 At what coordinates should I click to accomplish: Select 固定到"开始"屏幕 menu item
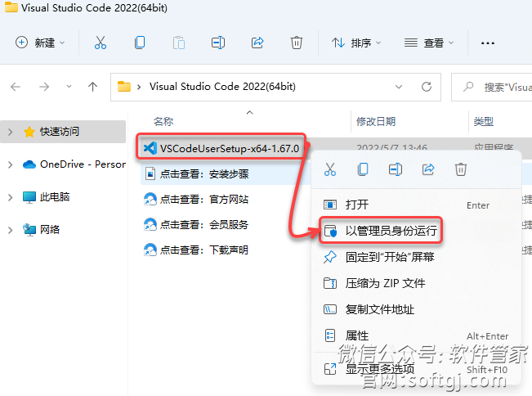pos(416,257)
